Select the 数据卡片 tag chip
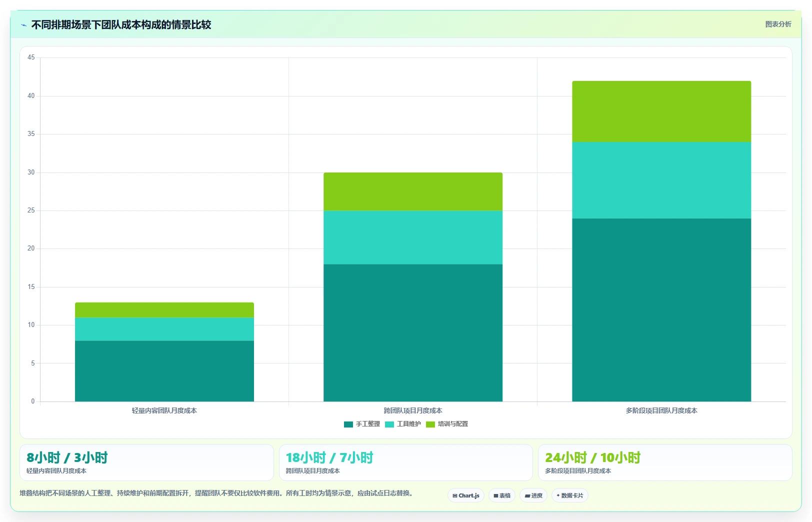 [570, 495]
